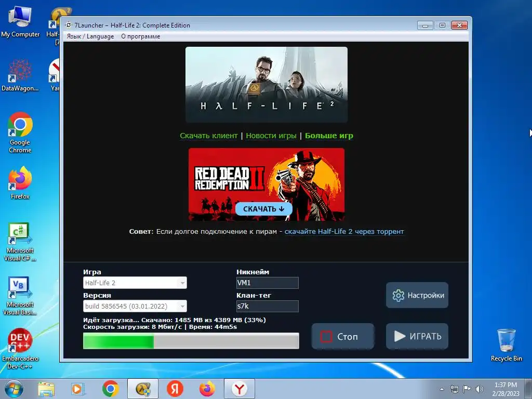
Task: Open the О программе menu
Action: coord(140,36)
